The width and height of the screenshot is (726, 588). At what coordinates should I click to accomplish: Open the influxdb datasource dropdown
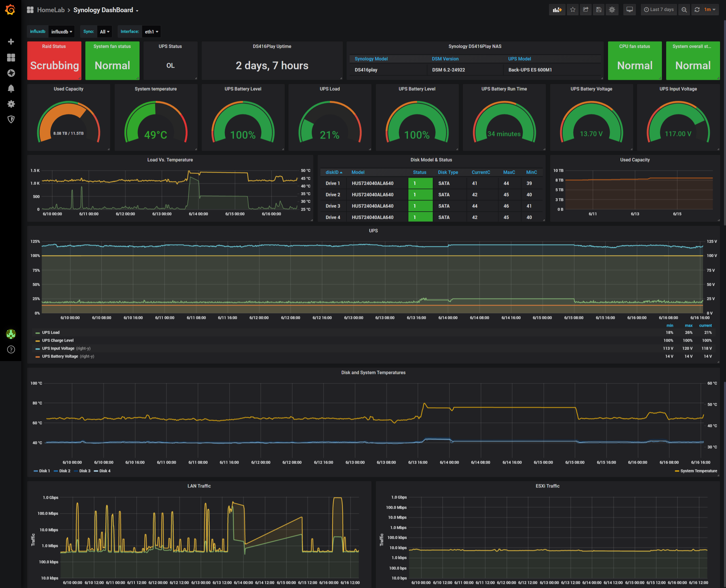pyautogui.click(x=62, y=32)
